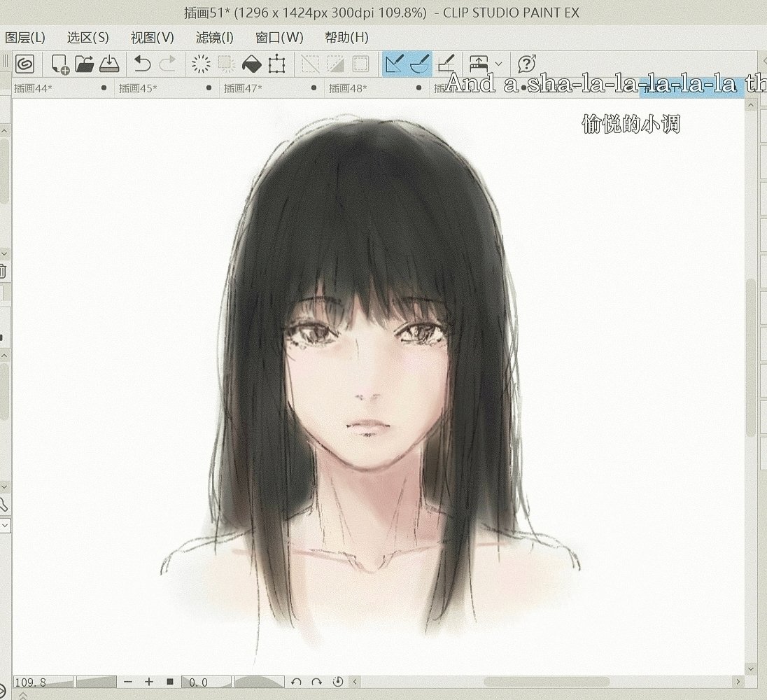Create a new canvas with the New icon
The width and height of the screenshot is (767, 700).
60,64
